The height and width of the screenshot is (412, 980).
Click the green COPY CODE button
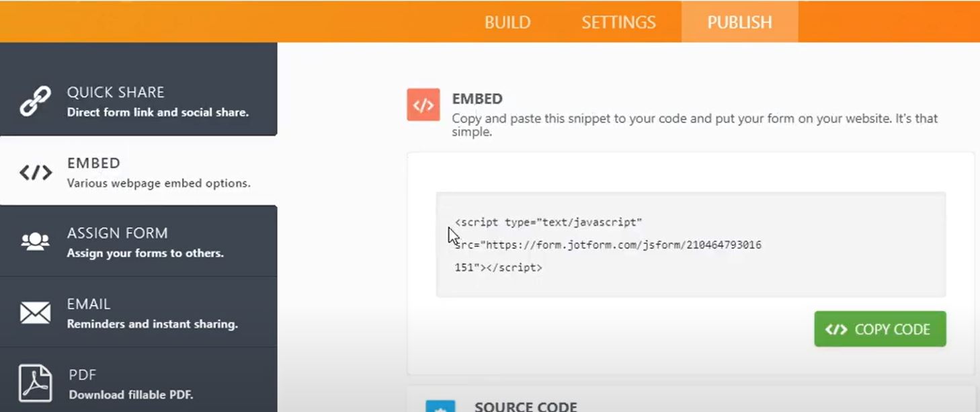(880, 329)
